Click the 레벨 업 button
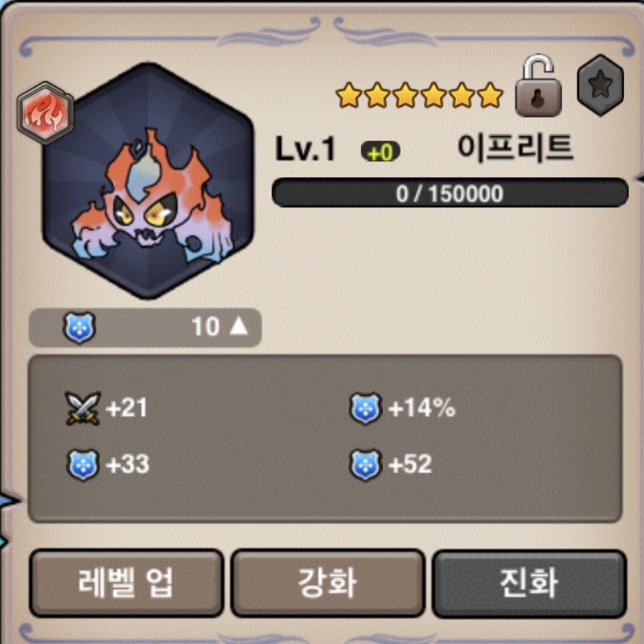Image resolution: width=644 pixels, height=644 pixels. tap(126, 583)
